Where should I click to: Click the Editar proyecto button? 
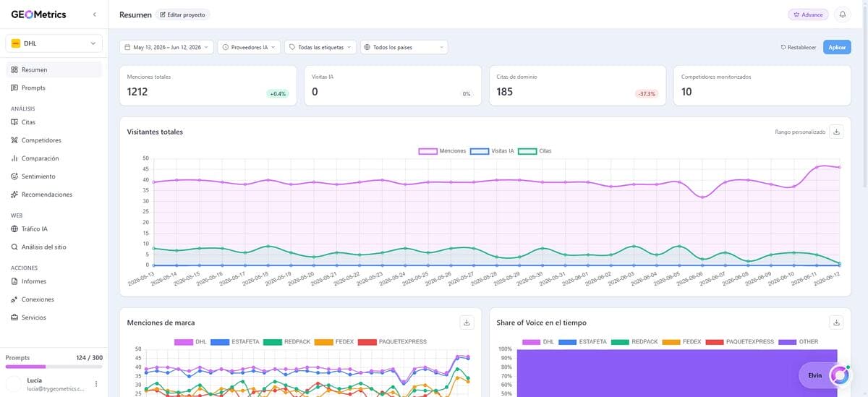[182, 14]
